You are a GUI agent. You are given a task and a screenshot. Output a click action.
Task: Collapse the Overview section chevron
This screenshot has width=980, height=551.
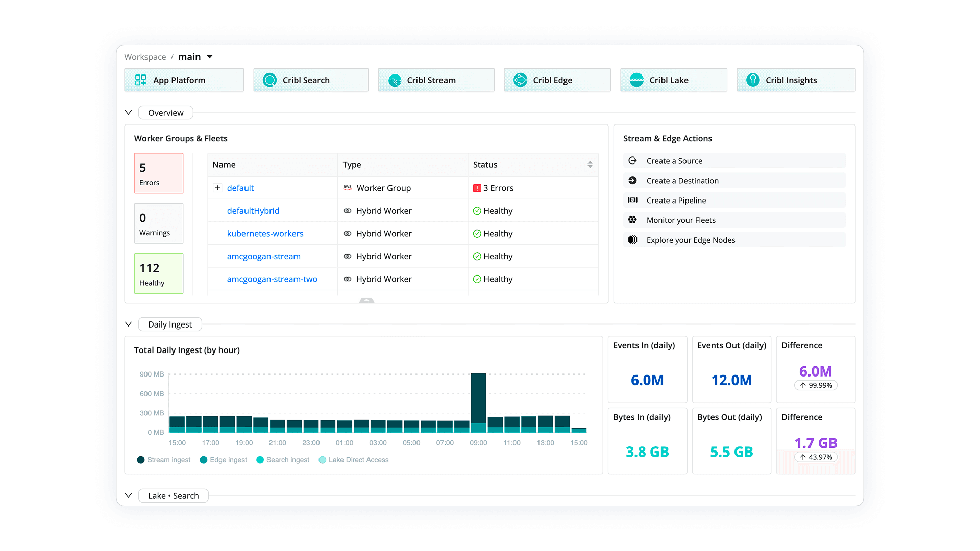(129, 113)
